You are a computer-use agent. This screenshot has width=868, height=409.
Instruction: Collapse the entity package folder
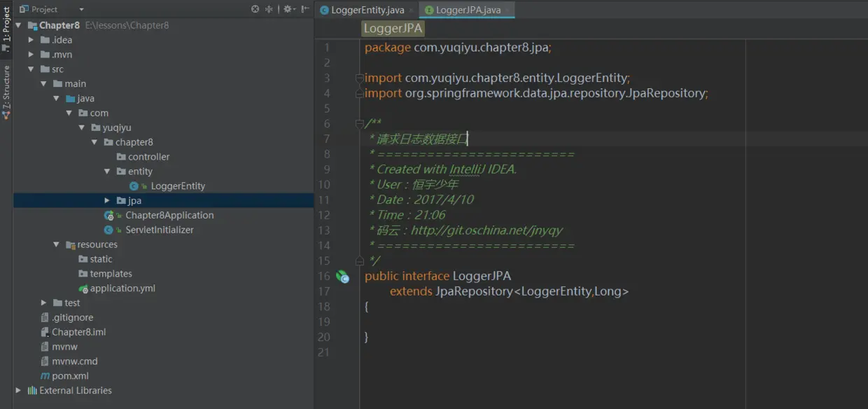tap(107, 172)
